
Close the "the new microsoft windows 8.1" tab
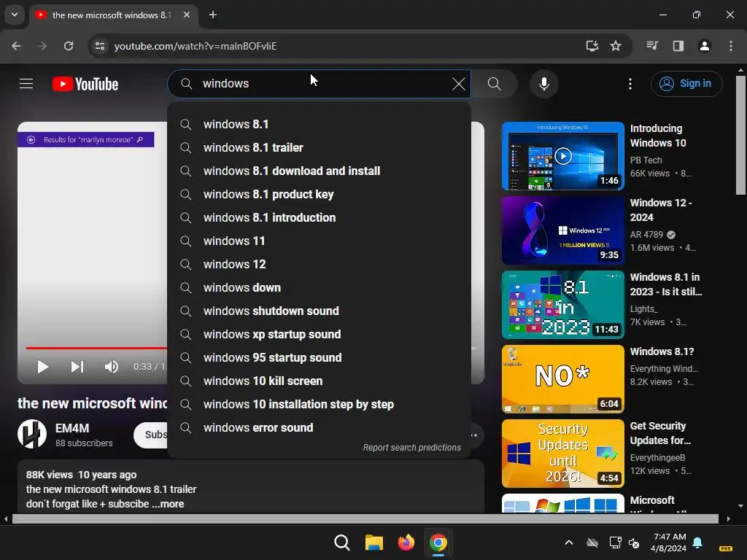pos(187,15)
